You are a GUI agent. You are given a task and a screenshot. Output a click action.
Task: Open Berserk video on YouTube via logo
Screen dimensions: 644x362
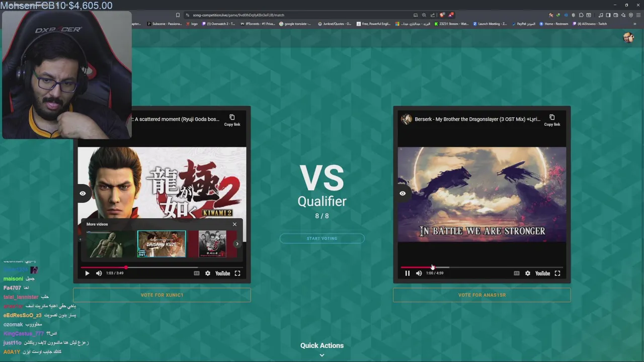pyautogui.click(x=543, y=273)
